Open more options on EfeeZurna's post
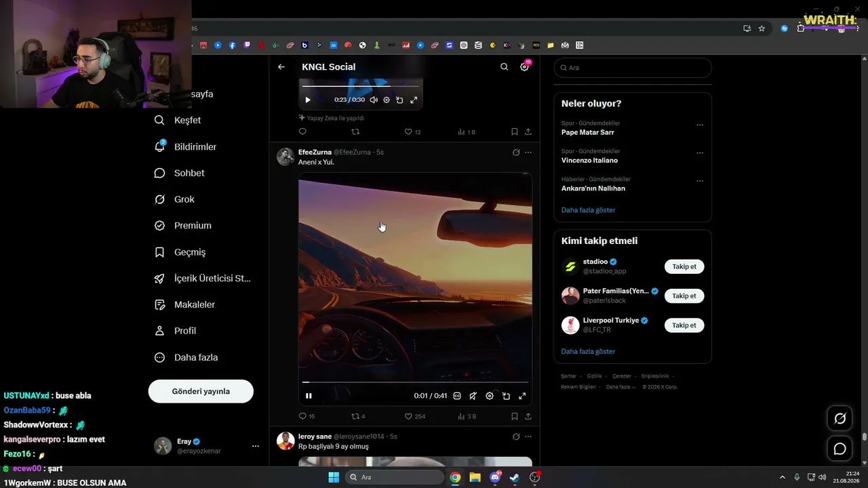Image resolution: width=868 pixels, height=488 pixels. pyautogui.click(x=528, y=152)
